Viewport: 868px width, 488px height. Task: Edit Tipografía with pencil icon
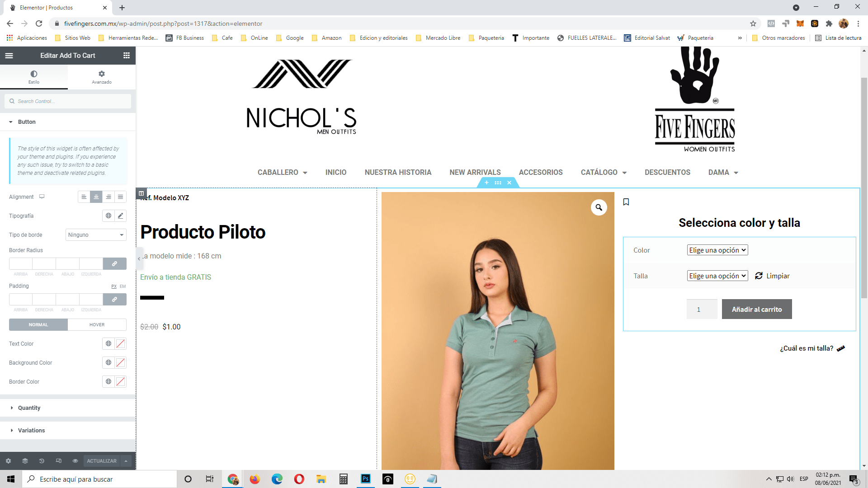tap(121, 216)
